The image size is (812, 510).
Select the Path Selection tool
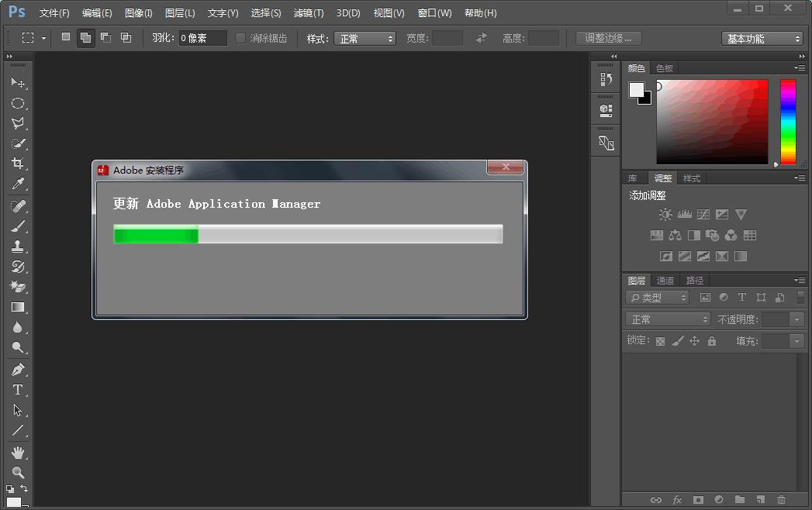tap(18, 410)
